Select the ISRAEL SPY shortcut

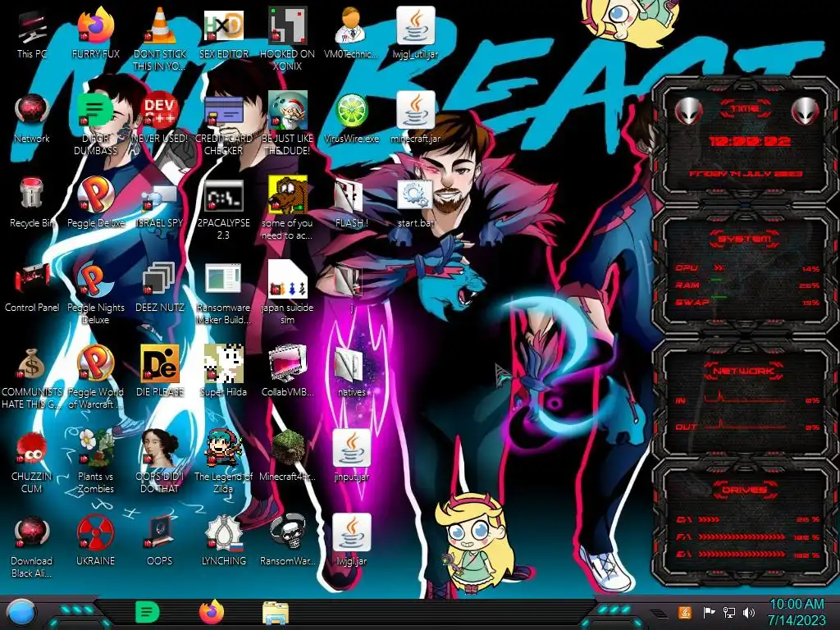click(x=160, y=203)
